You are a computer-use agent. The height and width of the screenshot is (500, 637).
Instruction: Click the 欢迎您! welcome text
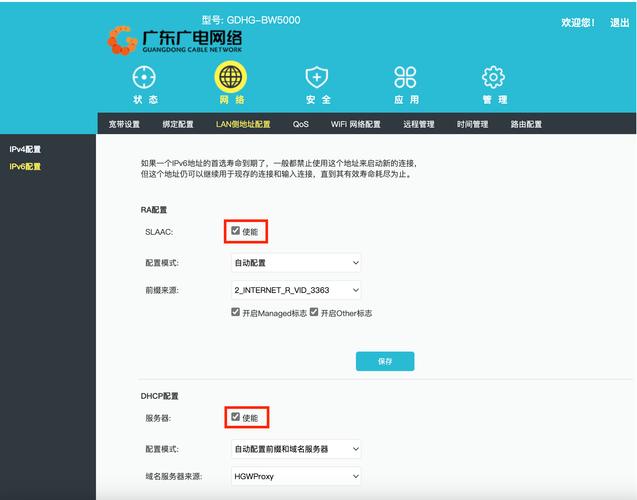578,23
